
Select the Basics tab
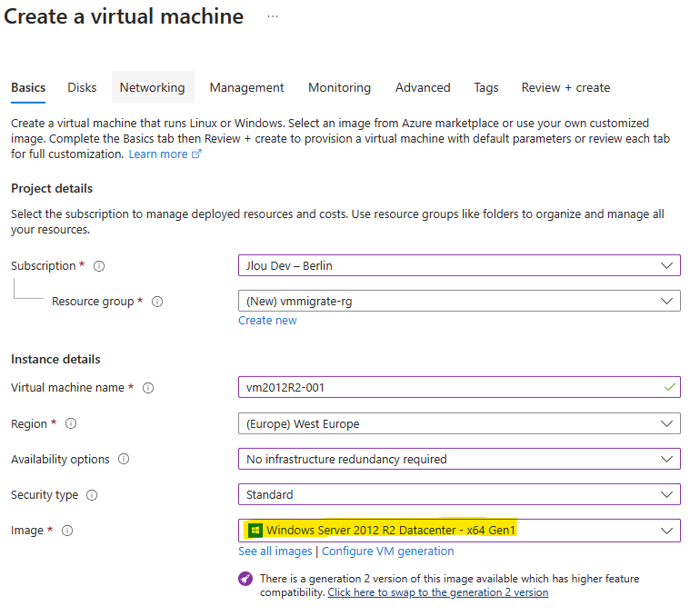pos(28,87)
